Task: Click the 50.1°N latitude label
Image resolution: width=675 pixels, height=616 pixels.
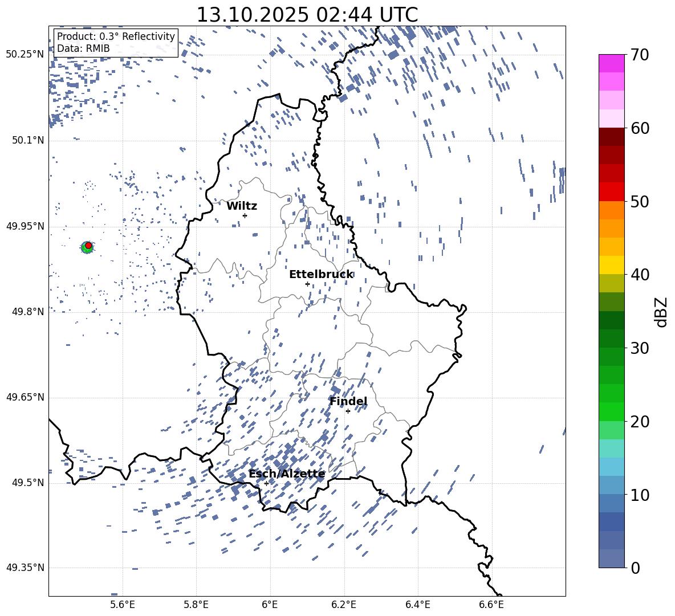Action: point(27,141)
